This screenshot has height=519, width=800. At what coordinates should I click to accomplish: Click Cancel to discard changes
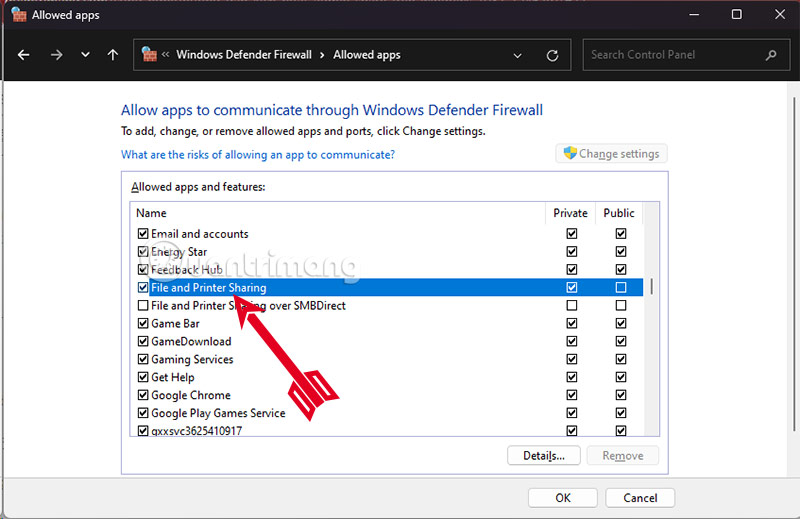pos(640,498)
